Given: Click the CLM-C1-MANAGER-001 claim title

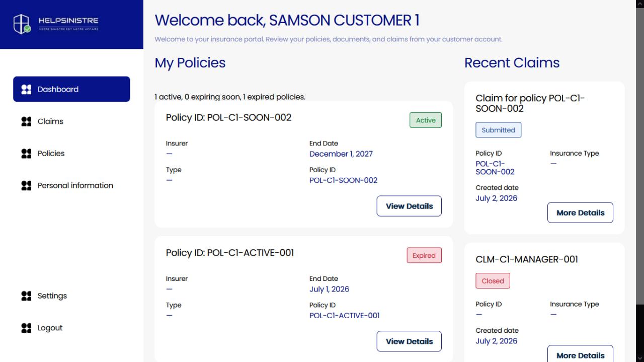Looking at the screenshot, I should tap(527, 259).
